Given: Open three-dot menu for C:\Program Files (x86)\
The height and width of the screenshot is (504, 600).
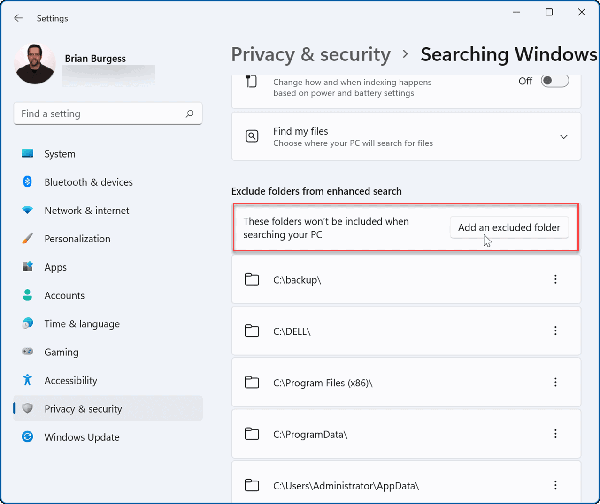Looking at the screenshot, I should (x=555, y=382).
